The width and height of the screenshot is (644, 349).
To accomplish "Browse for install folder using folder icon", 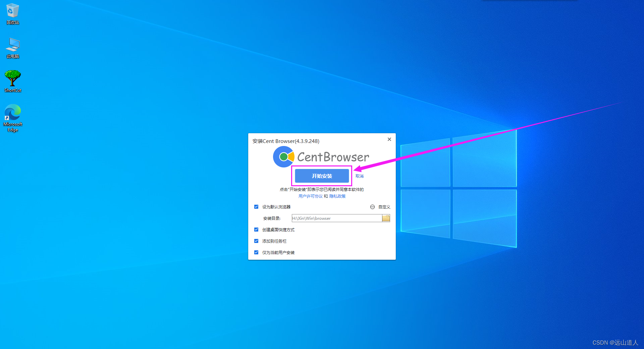I will [386, 218].
